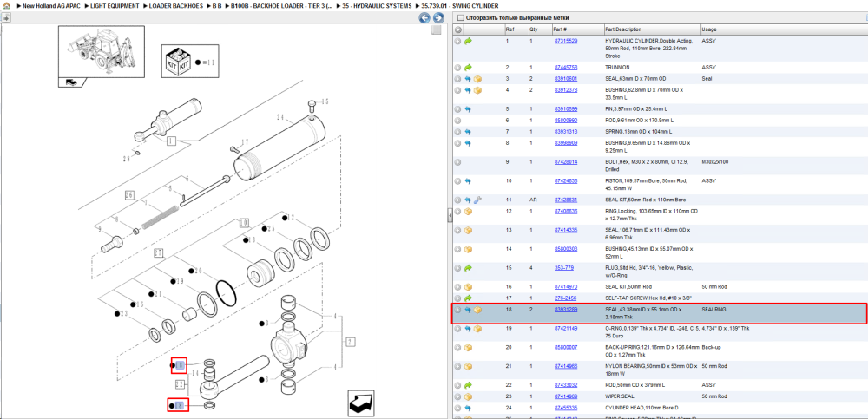The width and height of the screenshot is (868, 419).
Task: Open part number link 85800007
Action: 566,348
